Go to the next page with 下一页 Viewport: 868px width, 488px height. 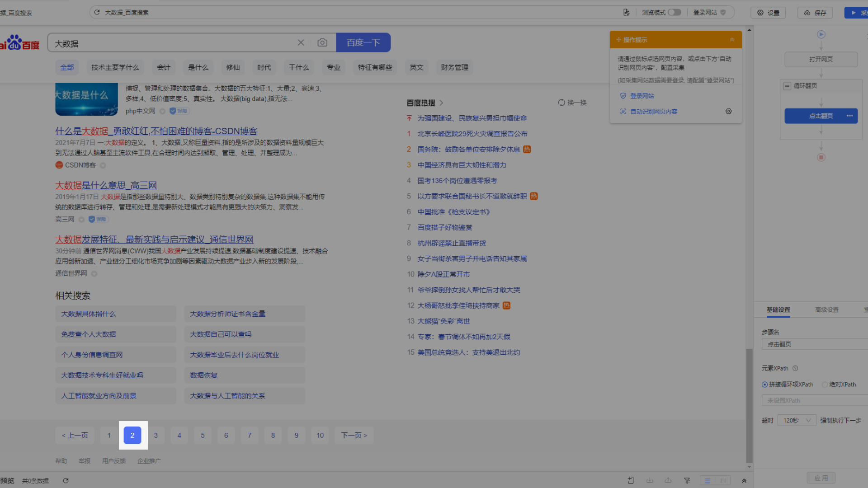click(x=354, y=436)
